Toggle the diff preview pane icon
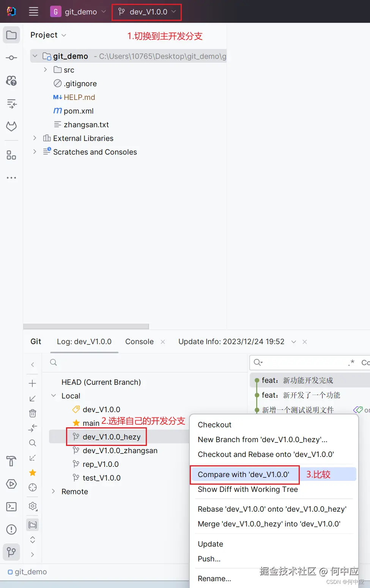 pyautogui.click(x=32, y=457)
